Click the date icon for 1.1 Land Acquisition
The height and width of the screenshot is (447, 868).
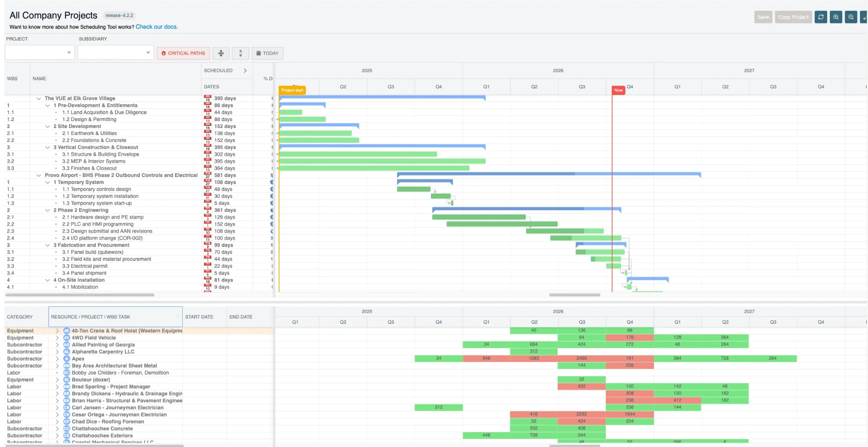click(x=207, y=112)
